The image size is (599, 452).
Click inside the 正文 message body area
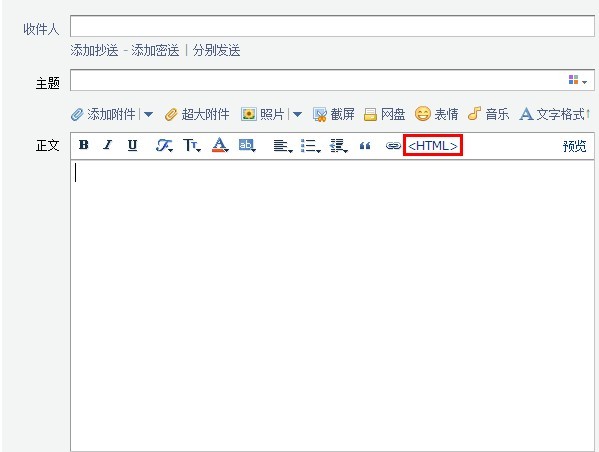(x=332, y=306)
